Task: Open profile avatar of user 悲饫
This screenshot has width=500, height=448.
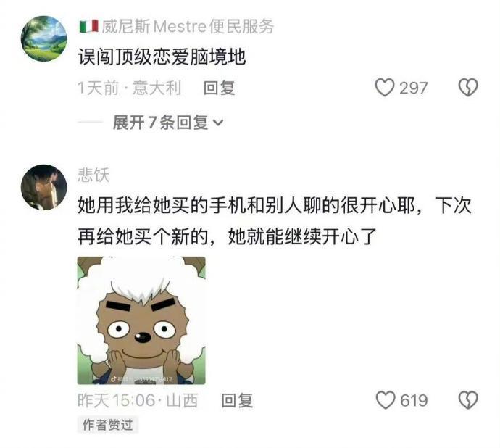Action: pyautogui.click(x=44, y=187)
